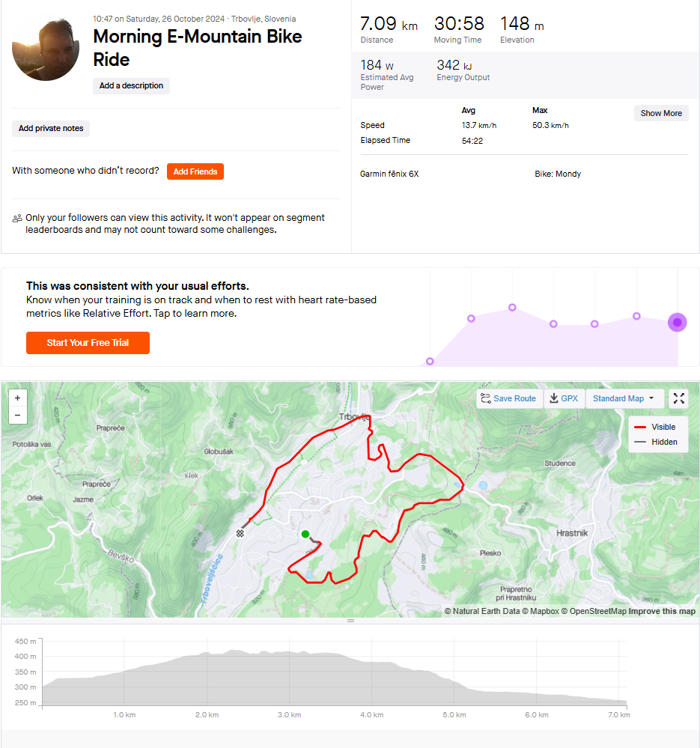Screen dimensions: 700x748
Task: Open the map in fullscreen mode
Action: coord(679,398)
